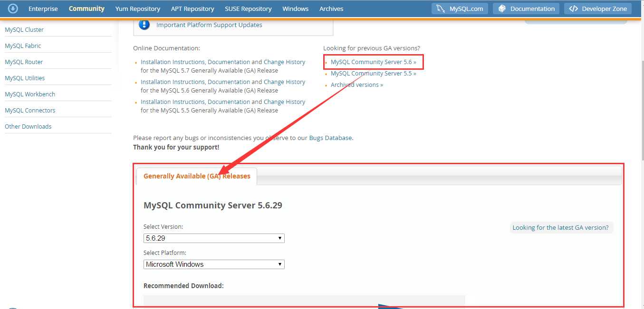Click Looking for the latest GA version link

point(561,227)
